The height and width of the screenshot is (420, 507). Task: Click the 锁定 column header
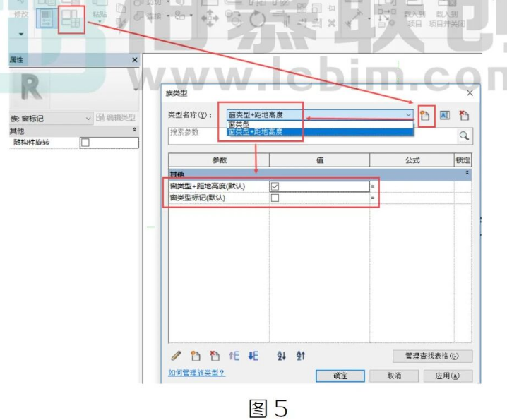[x=463, y=160]
